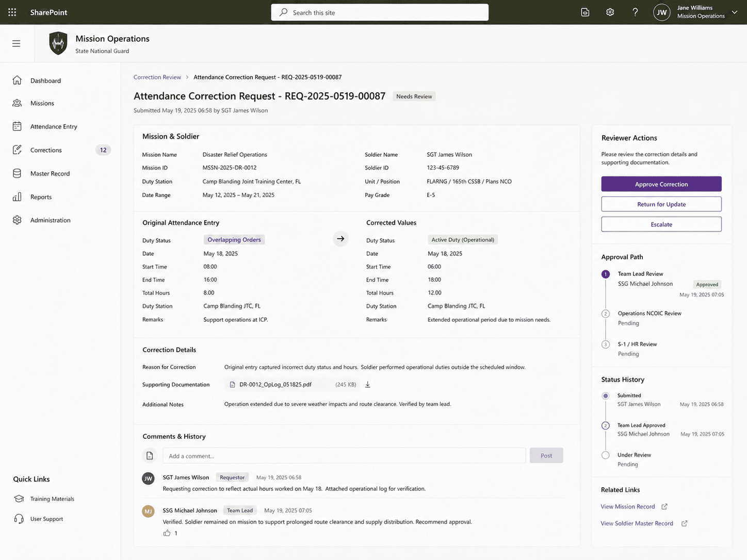Click the Mission ID value MSSN-2025-DR-0012
The width and height of the screenshot is (747, 560).
(230, 168)
